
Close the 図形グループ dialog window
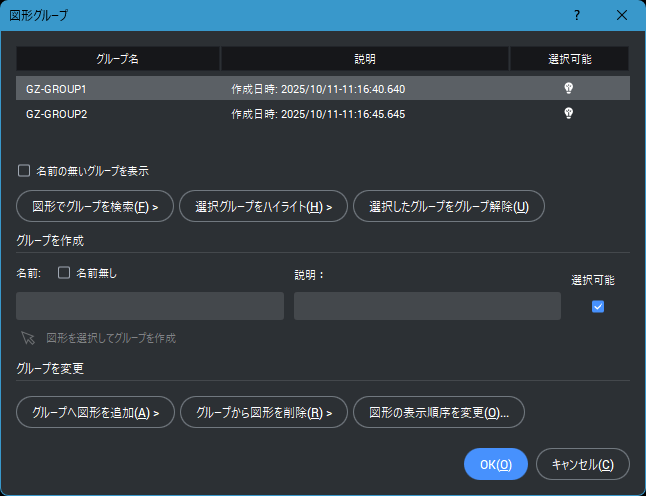point(622,15)
